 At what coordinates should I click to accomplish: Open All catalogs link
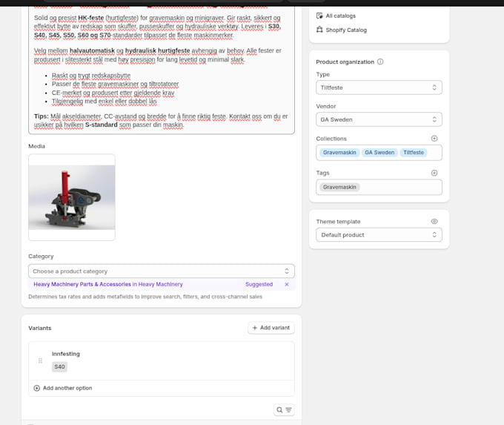pos(340,16)
